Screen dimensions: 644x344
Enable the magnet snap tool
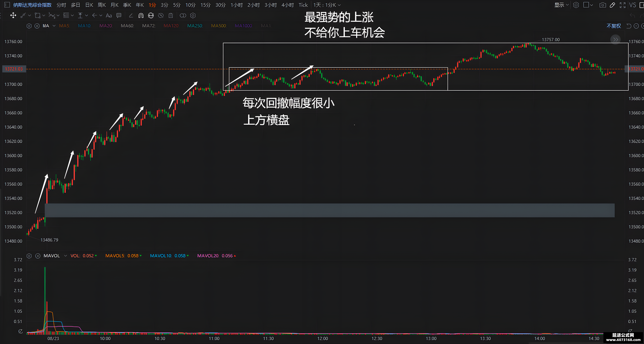(141, 15)
